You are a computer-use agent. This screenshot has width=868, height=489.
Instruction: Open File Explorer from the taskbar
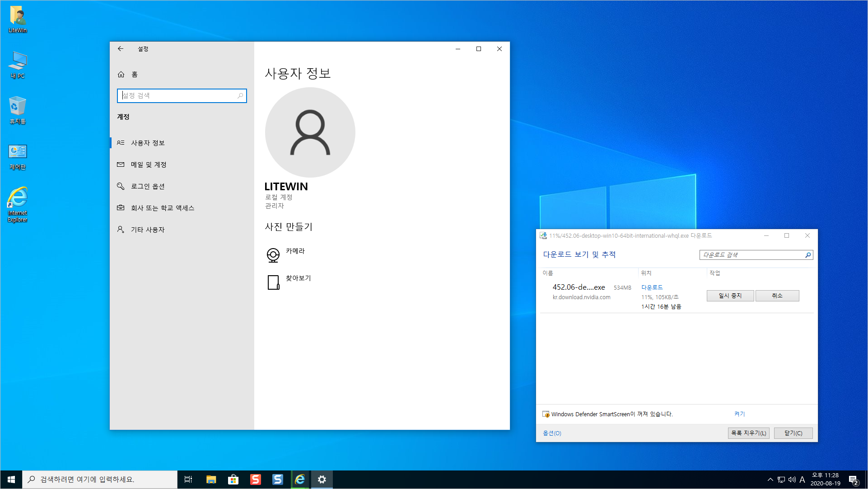[211, 480]
